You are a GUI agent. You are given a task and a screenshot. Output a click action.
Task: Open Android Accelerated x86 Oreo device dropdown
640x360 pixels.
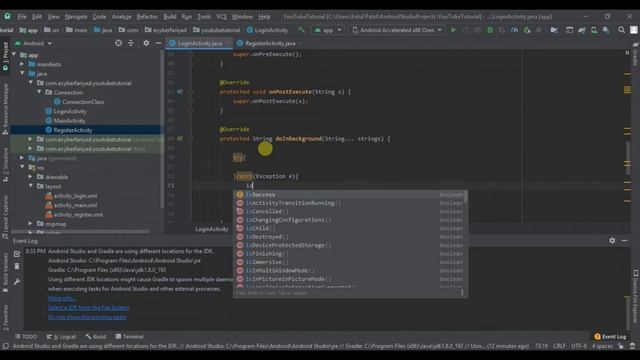click(397, 30)
